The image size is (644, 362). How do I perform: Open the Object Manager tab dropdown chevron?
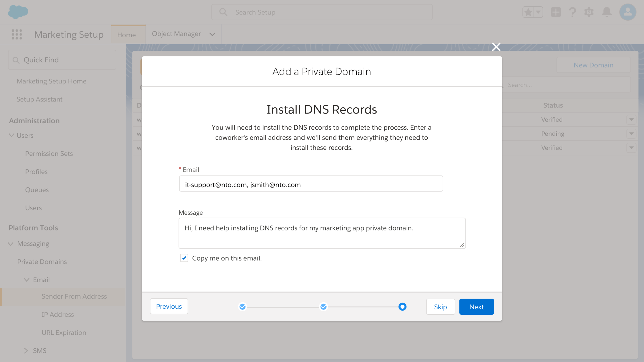(212, 34)
